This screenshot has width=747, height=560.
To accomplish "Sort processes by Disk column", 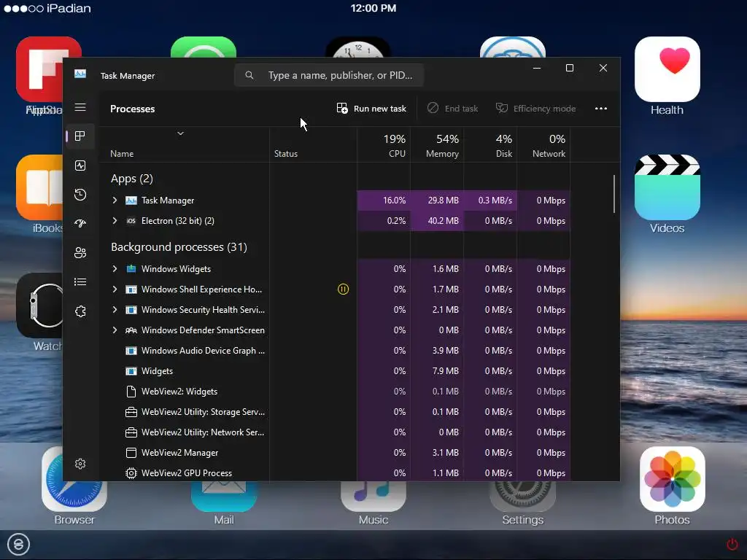I will click(x=491, y=146).
